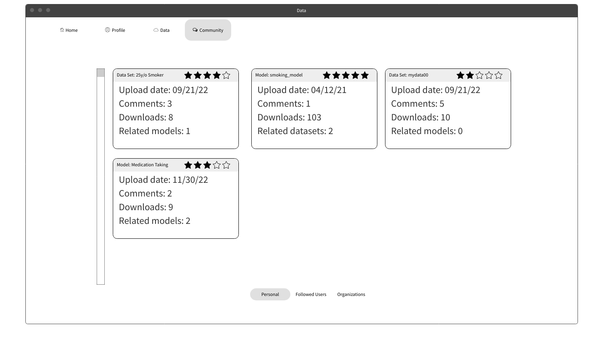Screen dimensions: 615x364
Task: Select the Personal filter button
Action: pos(270,294)
